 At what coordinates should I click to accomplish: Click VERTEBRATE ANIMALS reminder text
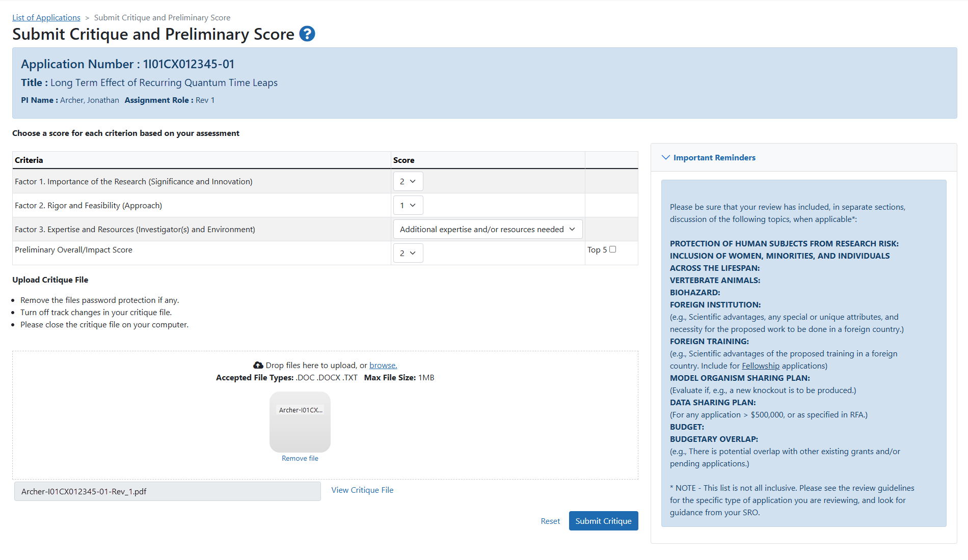tap(715, 280)
